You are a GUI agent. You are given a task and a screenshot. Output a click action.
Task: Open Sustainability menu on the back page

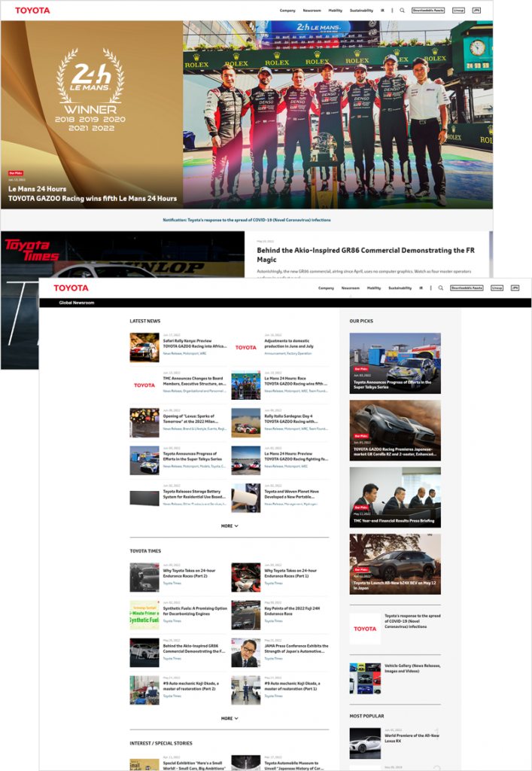pos(361,11)
